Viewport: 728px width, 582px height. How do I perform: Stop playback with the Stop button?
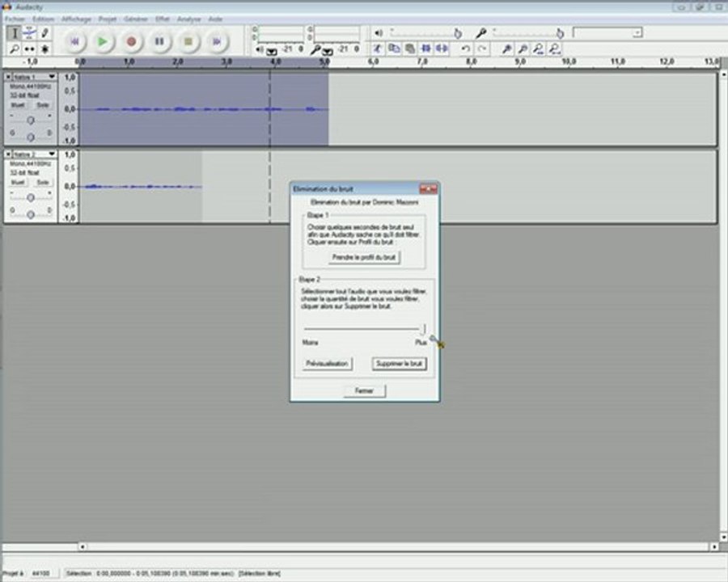[188, 41]
